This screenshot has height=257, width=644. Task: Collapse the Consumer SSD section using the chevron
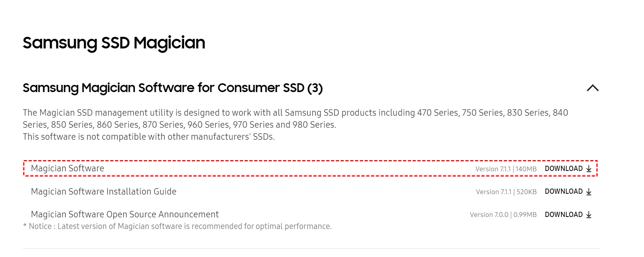592,88
